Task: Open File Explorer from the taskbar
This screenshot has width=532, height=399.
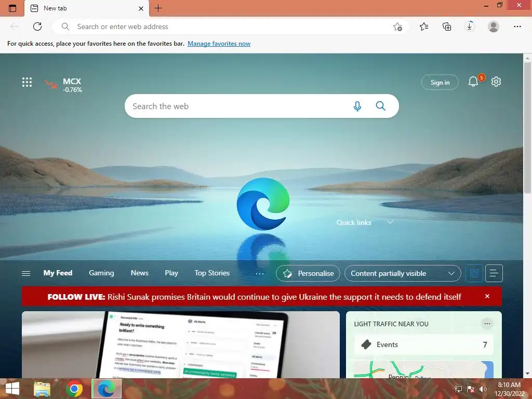Action: click(42, 389)
